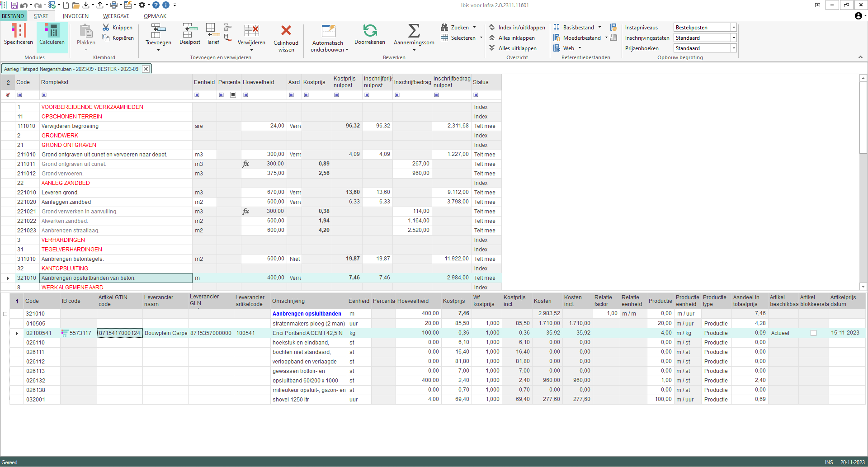Click the Basisbestand icon
Viewport: 868px width, 467px height.
tap(557, 28)
